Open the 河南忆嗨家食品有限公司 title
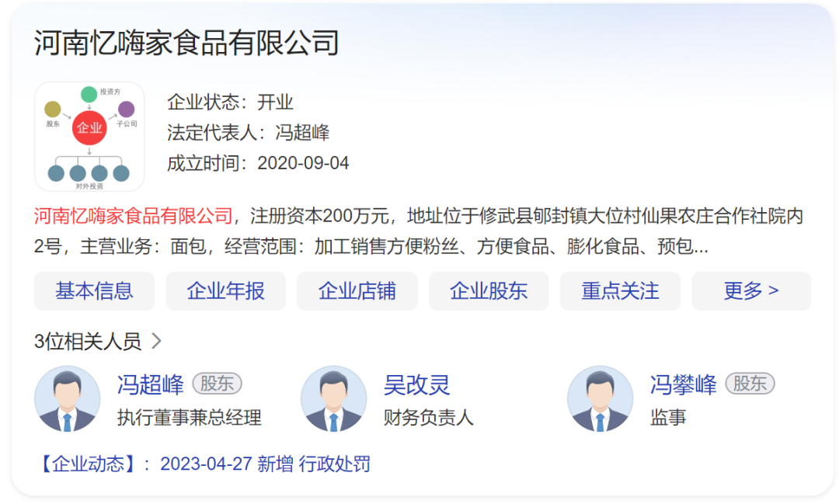Image resolution: width=839 pixels, height=504 pixels. click(186, 43)
